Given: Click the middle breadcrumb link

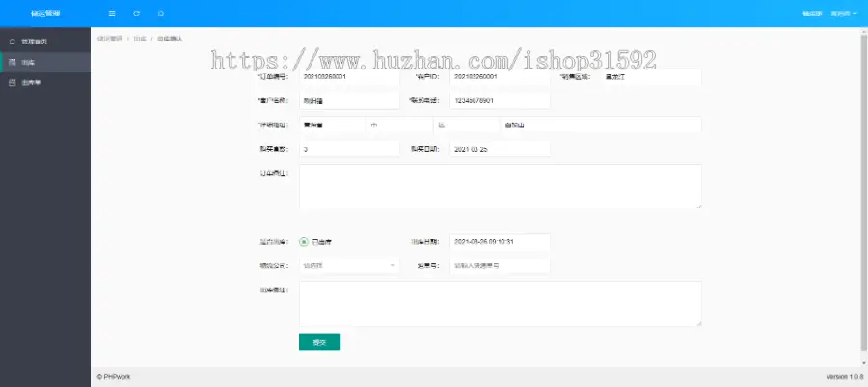Looking at the screenshot, I should pyautogui.click(x=140, y=39).
